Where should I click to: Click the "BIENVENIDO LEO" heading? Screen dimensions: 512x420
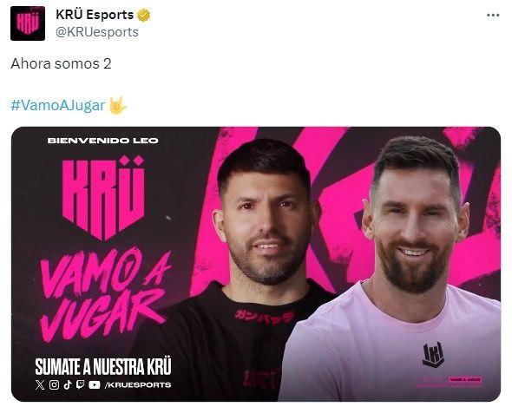coord(103,141)
